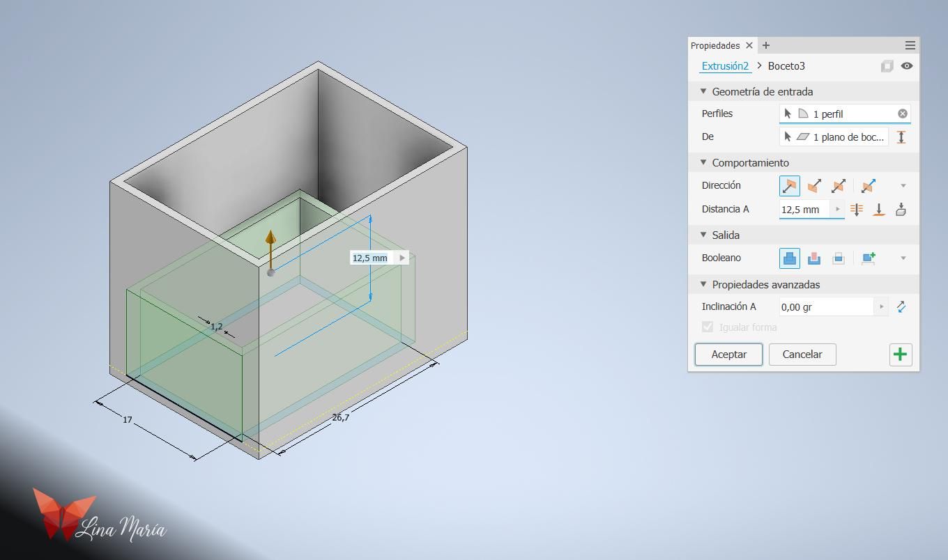Image resolution: width=948 pixels, height=560 pixels.
Task: Open the Propiedades panel hamburger menu
Action: [x=910, y=45]
